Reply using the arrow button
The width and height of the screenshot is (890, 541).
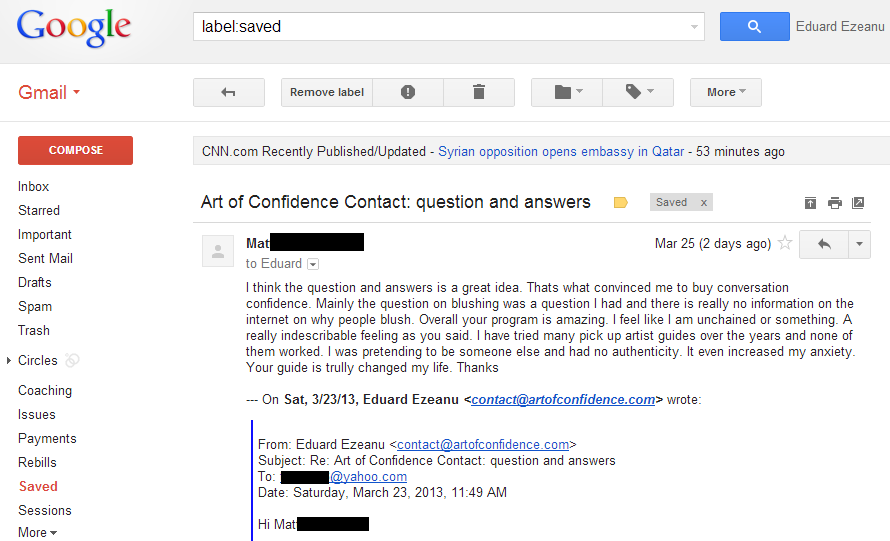824,244
